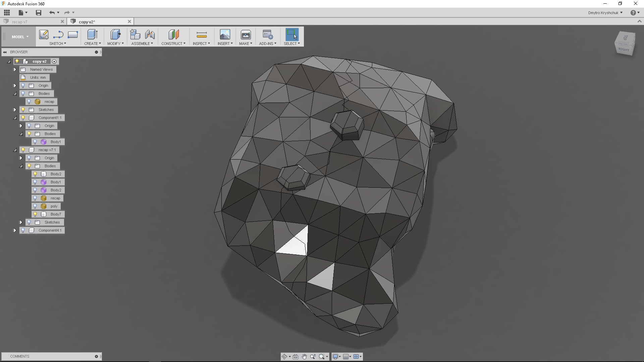Toggle visibility of Component1:1

click(23, 118)
